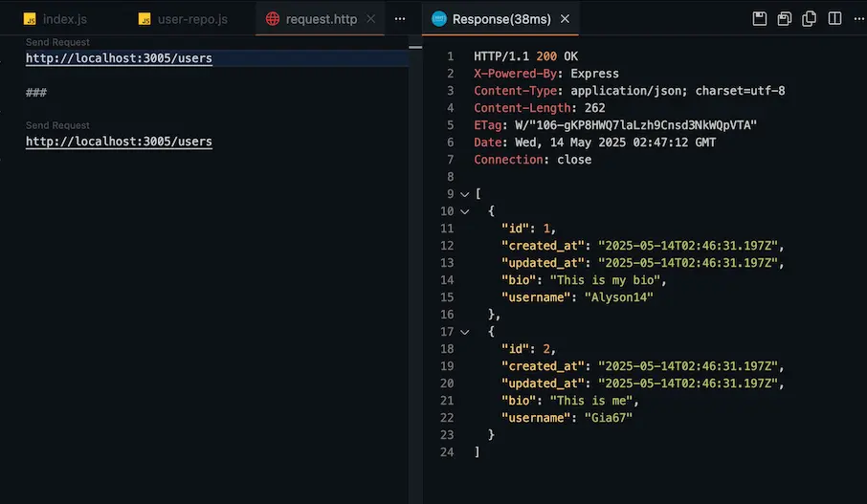The image size is (867, 504).
Task: Click the globe icon on request.http tab
Action: [273, 19]
